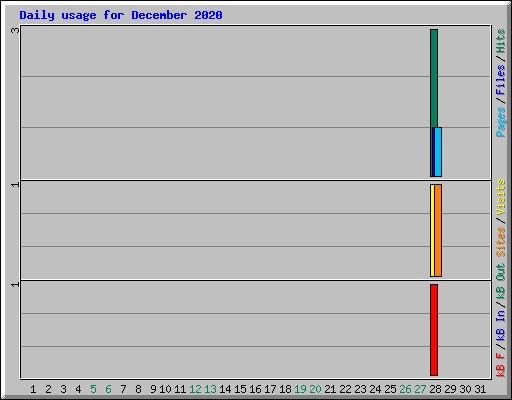The image size is (512, 400).
Task: Click the orange Sites bar for day 28
Action: pyautogui.click(x=438, y=230)
